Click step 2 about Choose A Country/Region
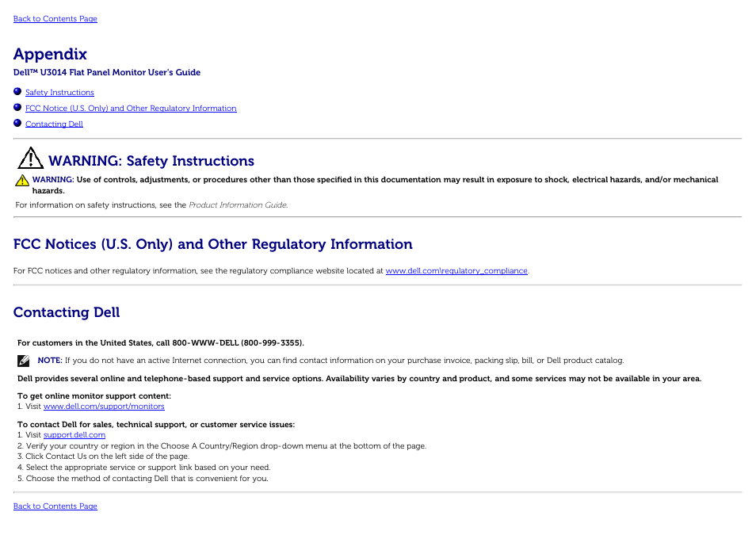The width and height of the screenshot is (756, 535). [x=222, y=445]
